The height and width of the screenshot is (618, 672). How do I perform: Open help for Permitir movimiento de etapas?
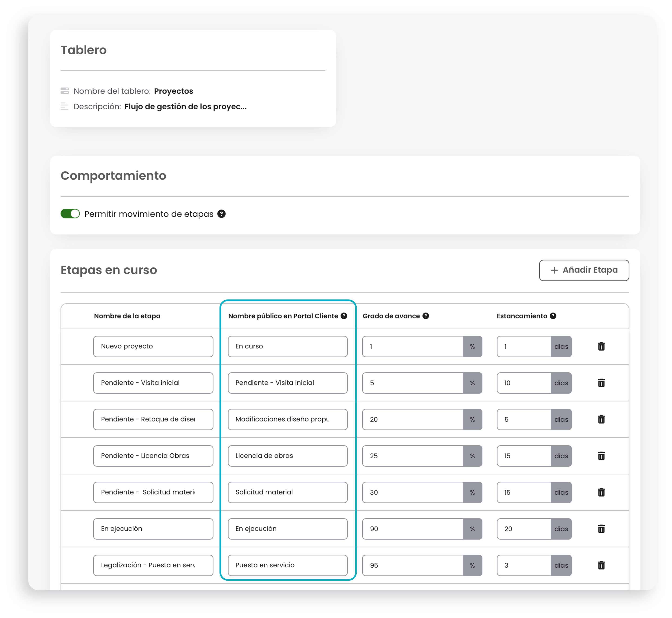[221, 214]
